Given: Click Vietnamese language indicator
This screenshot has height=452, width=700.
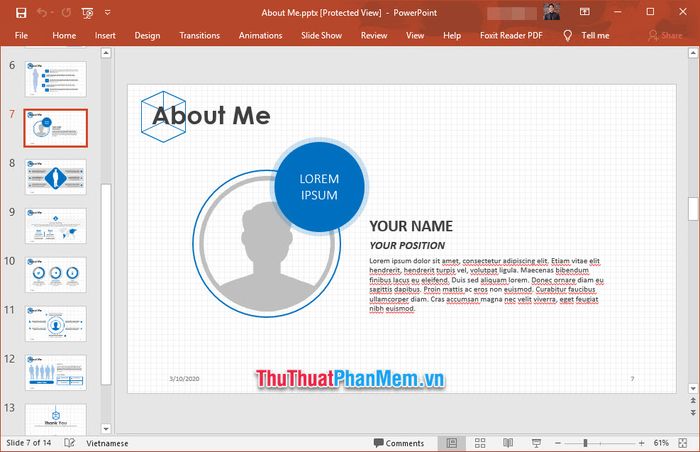Looking at the screenshot, I should pos(107,442).
